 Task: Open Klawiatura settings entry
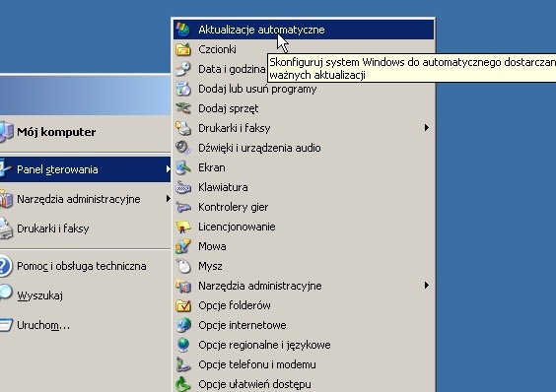(x=304, y=187)
